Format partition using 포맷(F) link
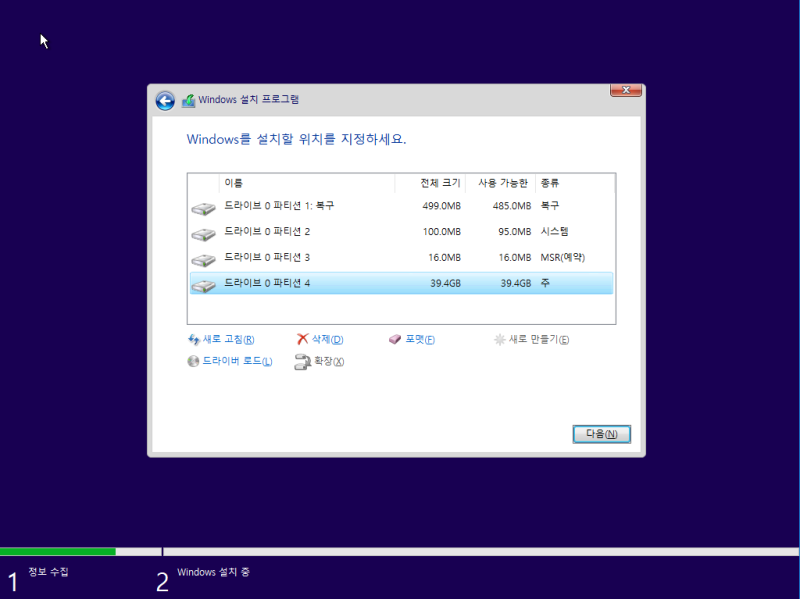 coord(420,339)
